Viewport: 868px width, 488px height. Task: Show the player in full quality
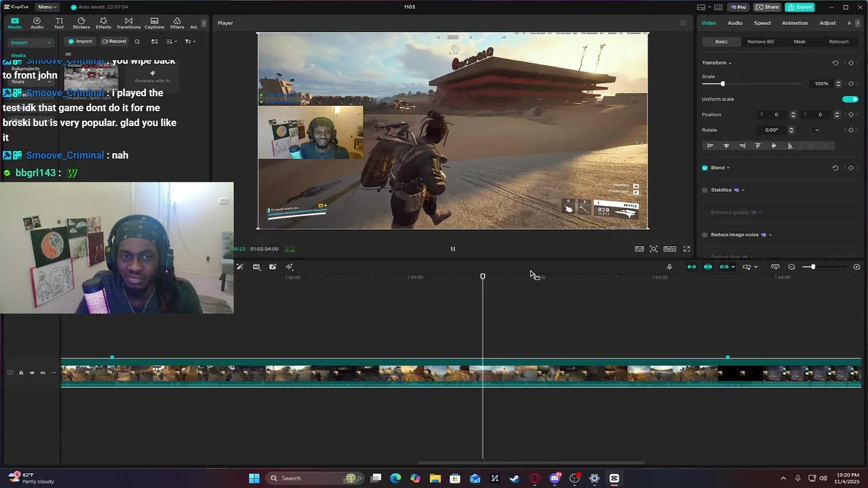pyautogui.click(x=639, y=249)
